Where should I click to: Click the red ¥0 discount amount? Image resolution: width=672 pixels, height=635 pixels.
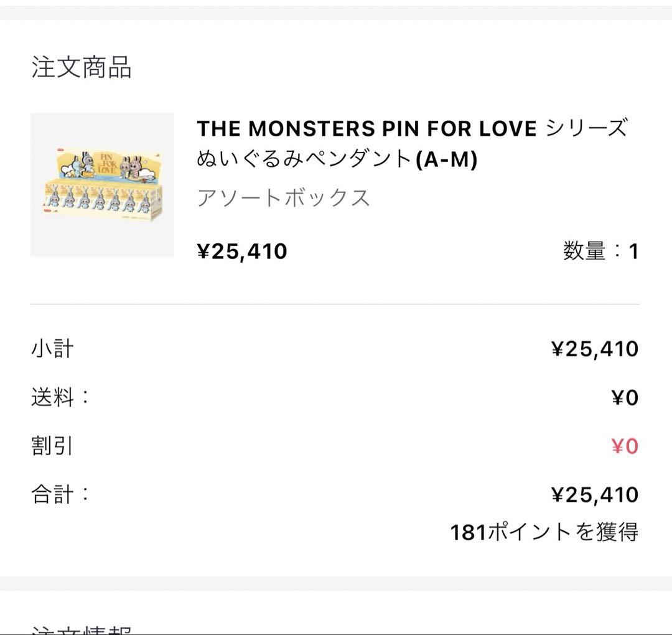(x=625, y=446)
